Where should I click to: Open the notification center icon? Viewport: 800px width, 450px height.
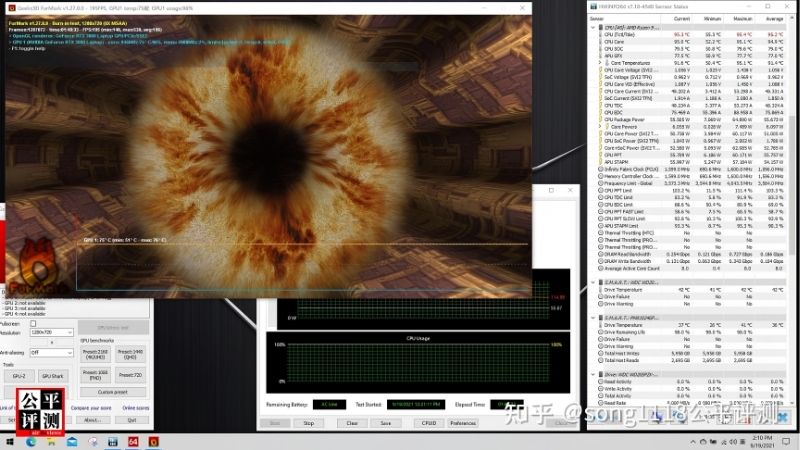click(786, 441)
